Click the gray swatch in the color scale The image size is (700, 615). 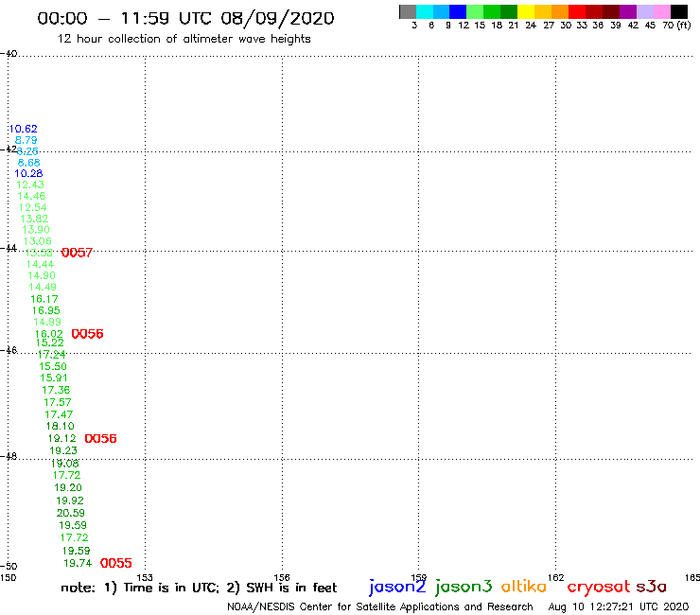click(408, 11)
